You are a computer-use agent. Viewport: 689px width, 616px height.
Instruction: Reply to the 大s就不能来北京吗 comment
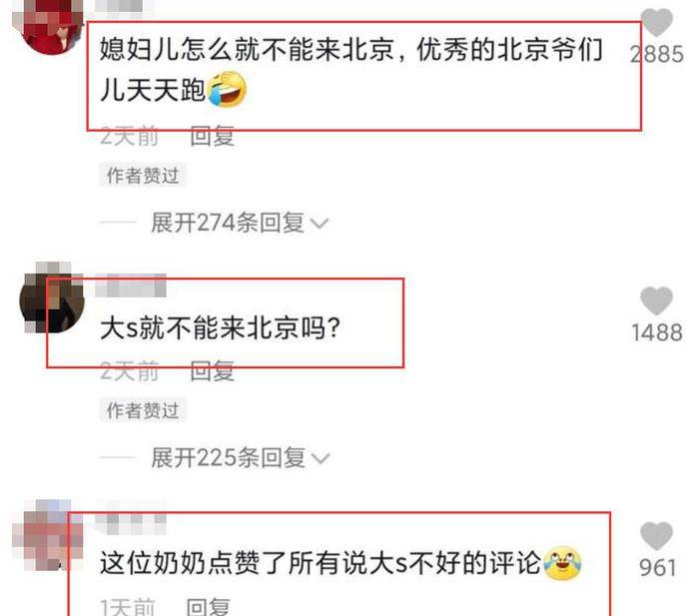point(212,370)
